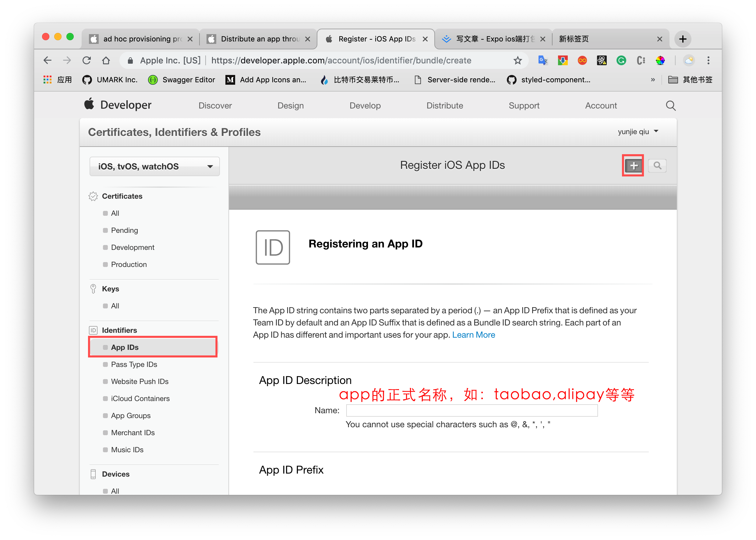Open the Chrome three-dot menu

pyautogui.click(x=708, y=61)
